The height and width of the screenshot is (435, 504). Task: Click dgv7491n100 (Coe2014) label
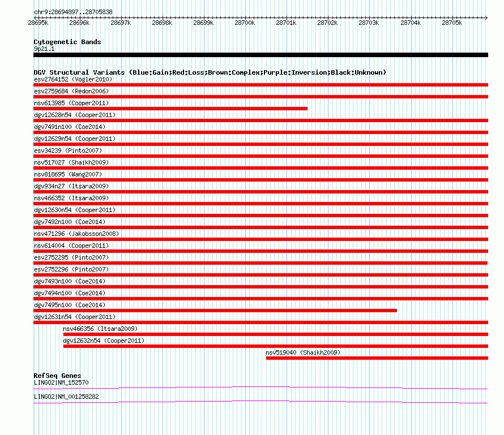(x=70, y=127)
